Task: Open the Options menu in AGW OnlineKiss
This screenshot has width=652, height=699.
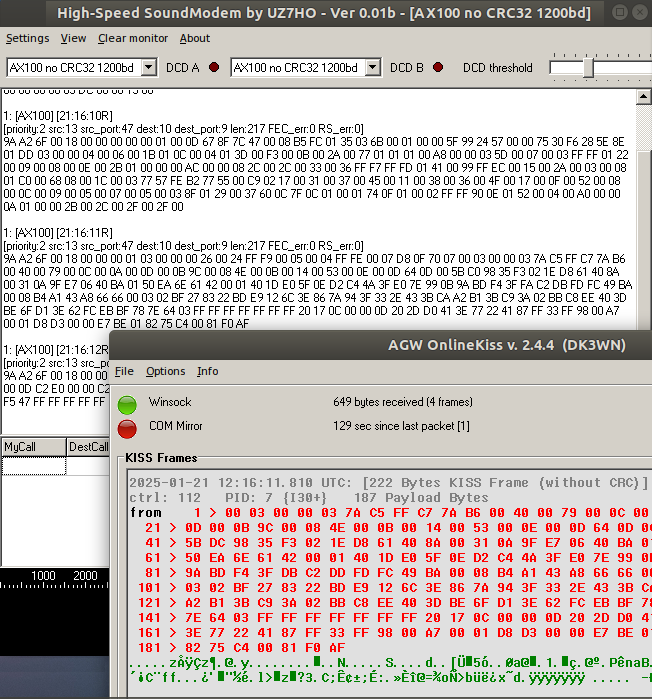Action: click(165, 371)
